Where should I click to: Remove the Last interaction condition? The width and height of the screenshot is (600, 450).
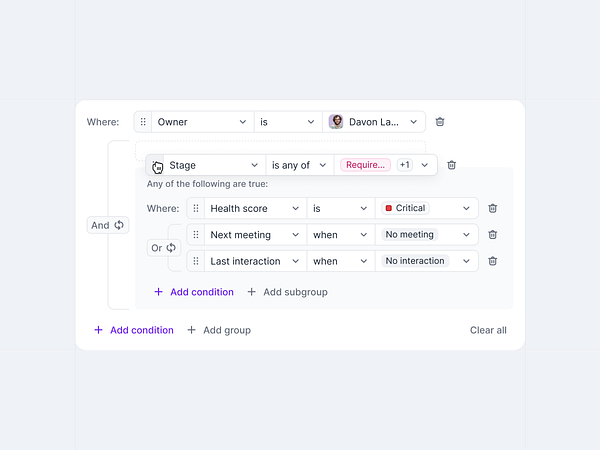click(x=492, y=261)
